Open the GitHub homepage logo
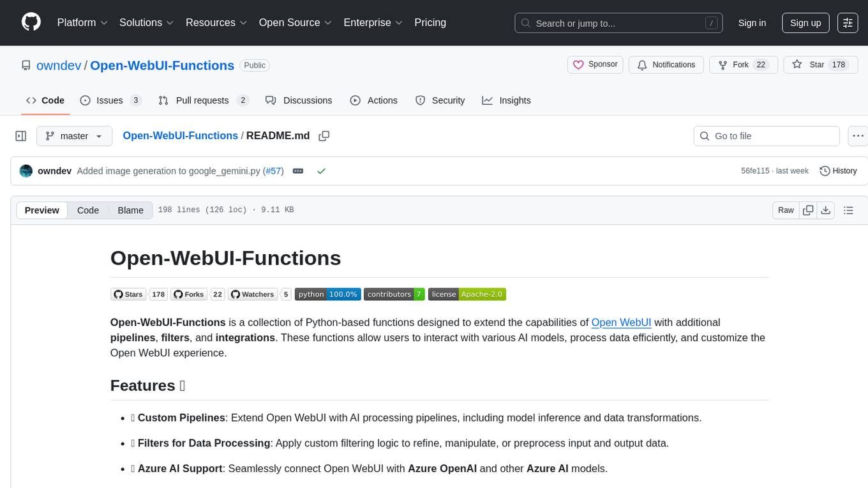Image resolution: width=868 pixels, height=488 pixels. [31, 22]
